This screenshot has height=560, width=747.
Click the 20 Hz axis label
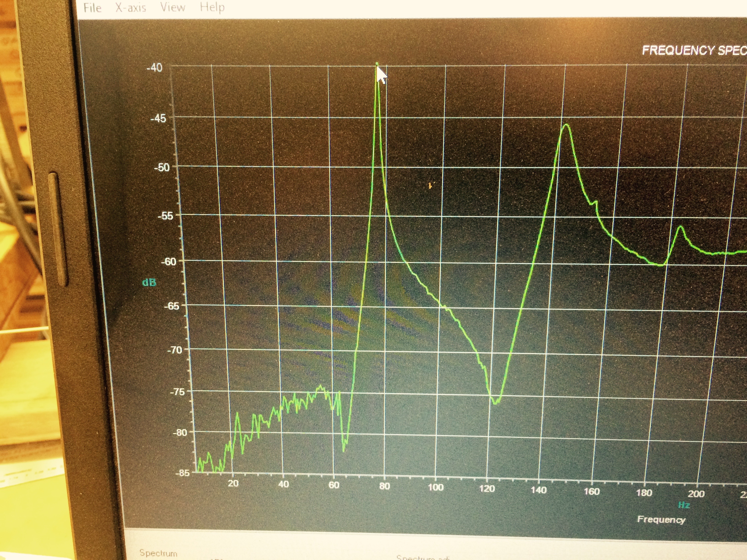click(233, 483)
